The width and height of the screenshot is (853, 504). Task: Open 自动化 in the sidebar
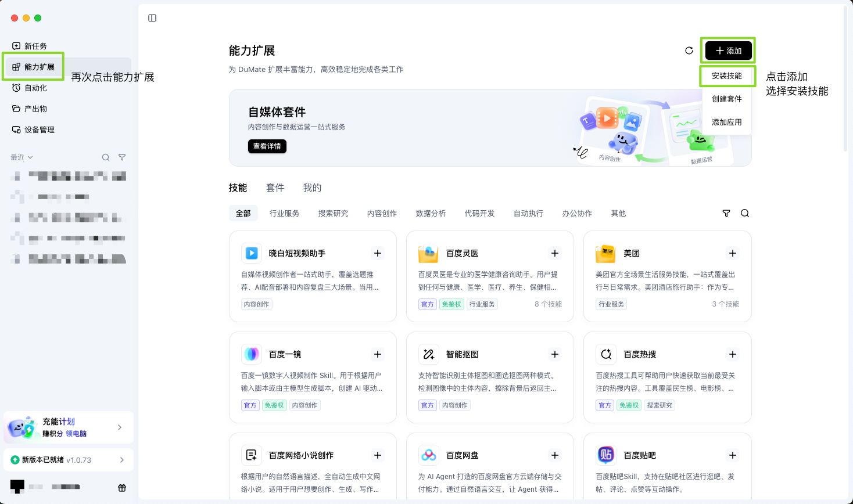click(69, 88)
